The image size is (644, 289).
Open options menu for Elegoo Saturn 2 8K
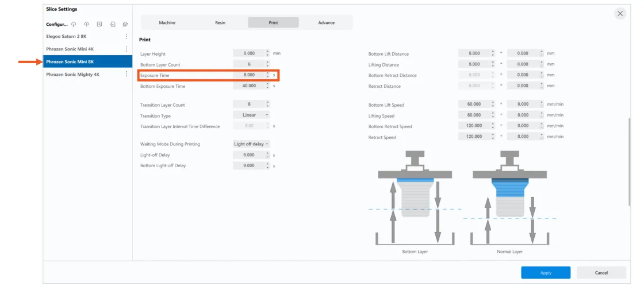(x=126, y=36)
